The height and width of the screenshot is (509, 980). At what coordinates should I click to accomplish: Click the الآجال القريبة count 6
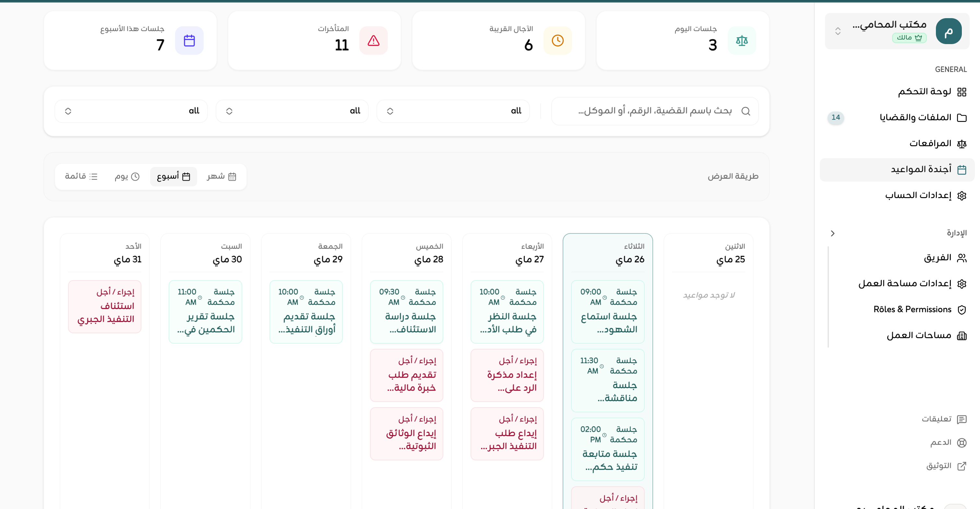pos(528,45)
